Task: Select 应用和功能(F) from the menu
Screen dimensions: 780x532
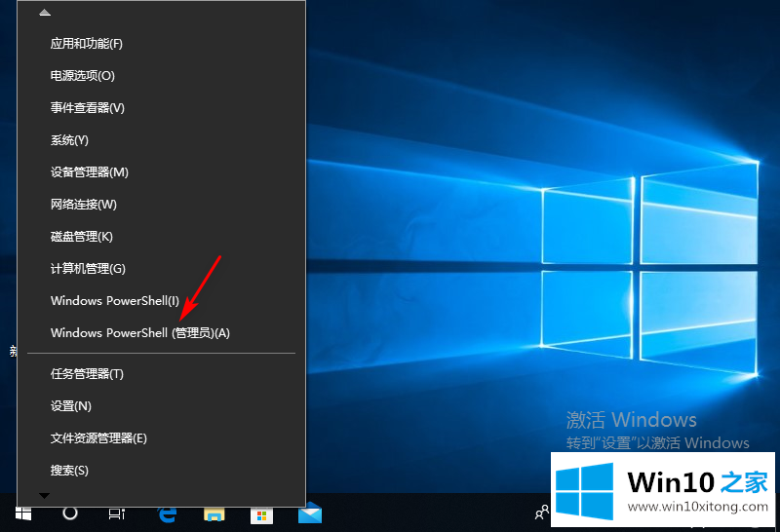Action: click(x=87, y=44)
